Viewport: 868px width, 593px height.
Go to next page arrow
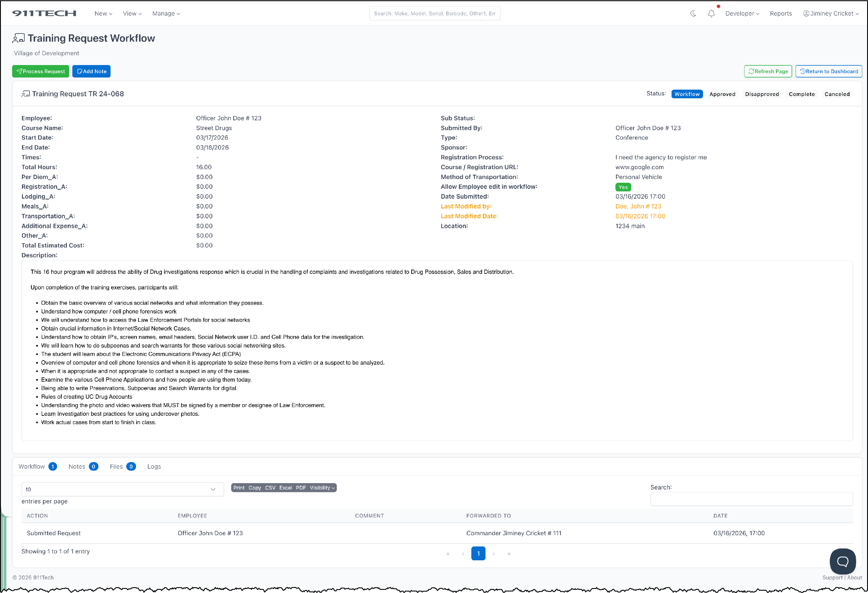494,554
